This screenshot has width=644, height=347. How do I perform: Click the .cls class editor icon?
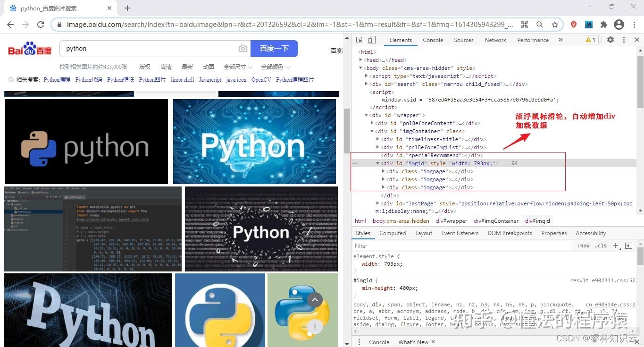601,245
